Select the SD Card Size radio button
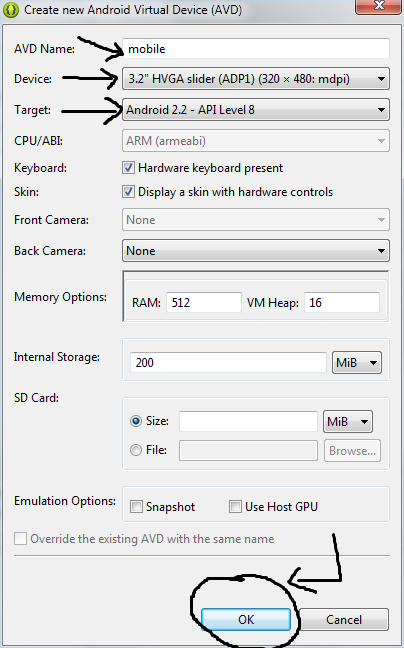Screen dimensions: 404x648 [135, 421]
